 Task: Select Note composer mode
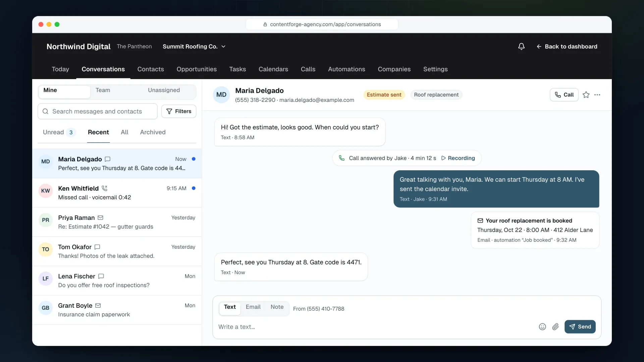pyautogui.click(x=277, y=307)
